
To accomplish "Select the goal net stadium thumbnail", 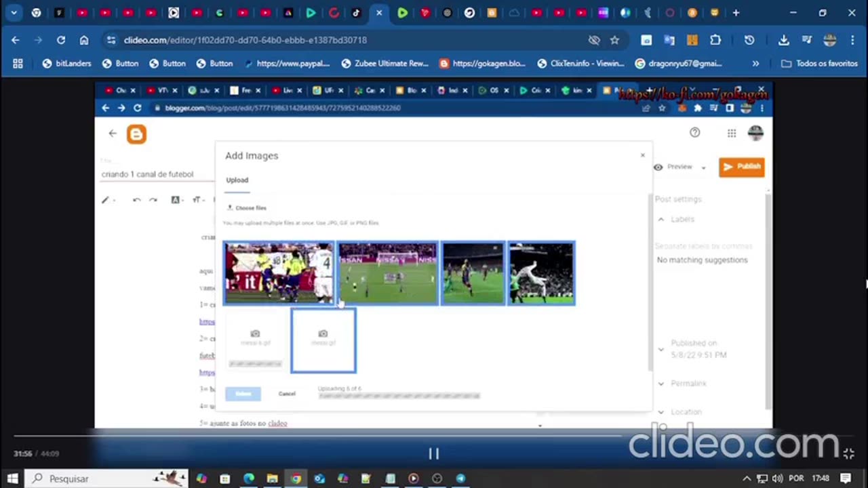I will 388,273.
